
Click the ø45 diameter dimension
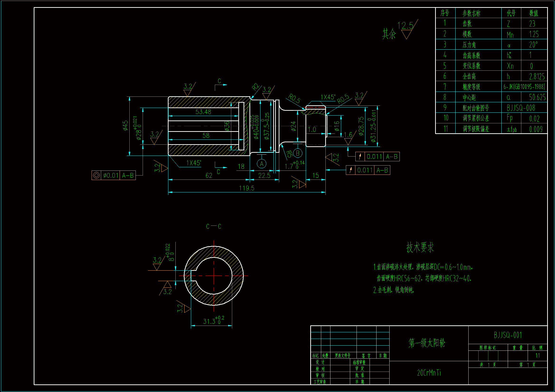(125, 126)
